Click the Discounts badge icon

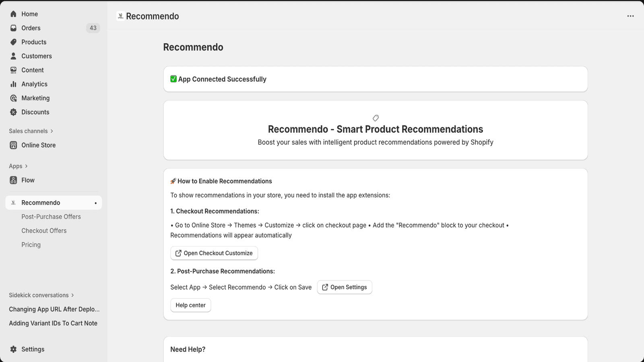(14, 112)
